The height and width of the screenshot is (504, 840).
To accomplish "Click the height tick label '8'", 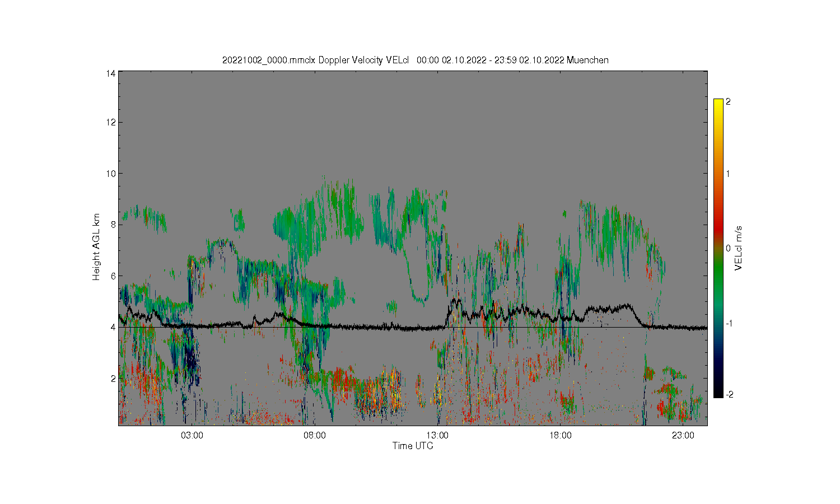I will tap(114, 225).
